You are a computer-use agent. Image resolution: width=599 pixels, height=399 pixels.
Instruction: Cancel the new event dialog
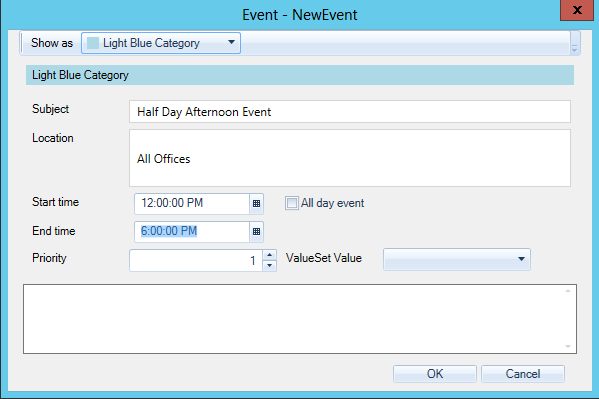pos(523,374)
